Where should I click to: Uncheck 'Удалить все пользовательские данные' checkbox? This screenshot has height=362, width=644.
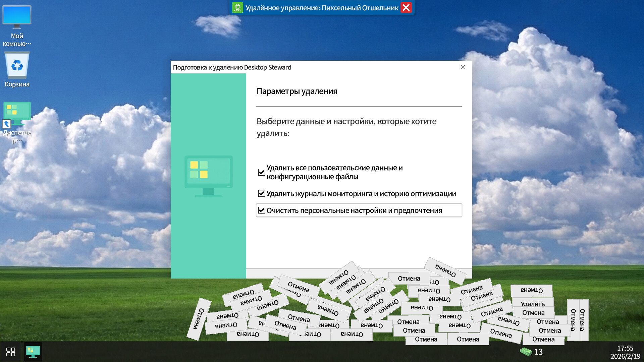[262, 172]
